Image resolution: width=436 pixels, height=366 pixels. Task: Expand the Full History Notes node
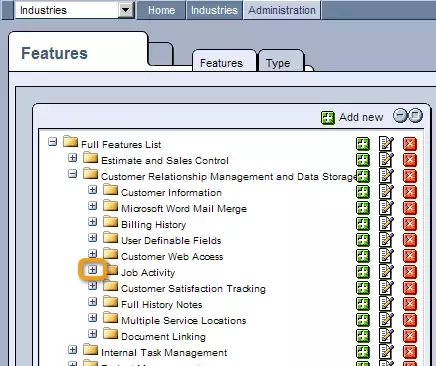(x=93, y=302)
